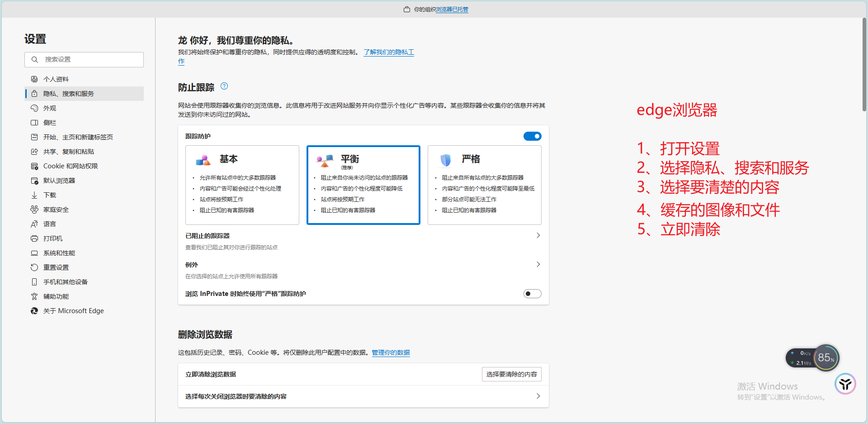
Task: Click the 平衡 tracking level icon
Action: (325, 160)
